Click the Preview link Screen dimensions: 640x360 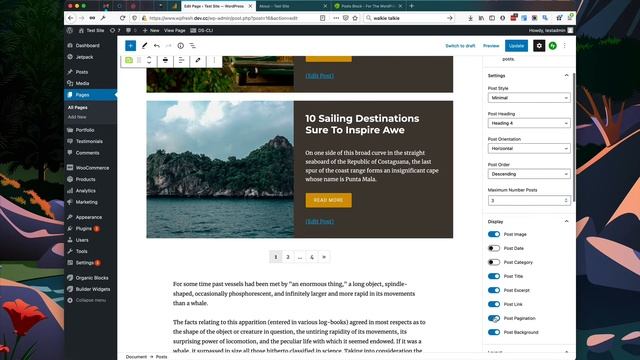tap(491, 46)
